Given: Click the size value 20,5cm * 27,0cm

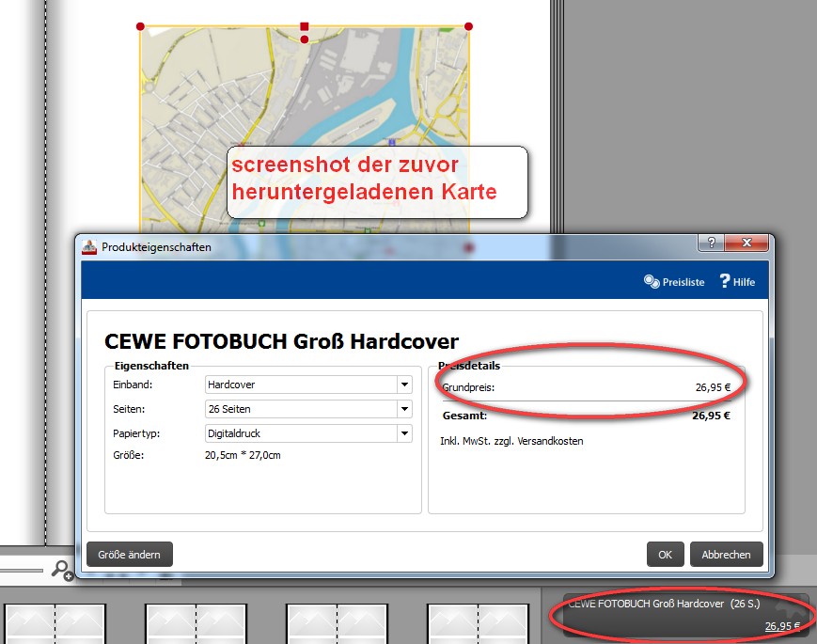Looking at the screenshot, I should (x=243, y=455).
